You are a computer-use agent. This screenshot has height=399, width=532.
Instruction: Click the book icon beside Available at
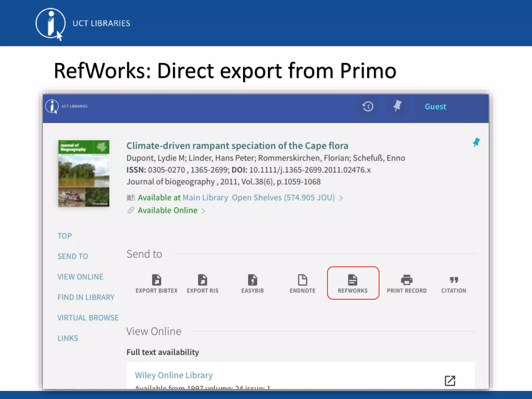[x=131, y=198]
